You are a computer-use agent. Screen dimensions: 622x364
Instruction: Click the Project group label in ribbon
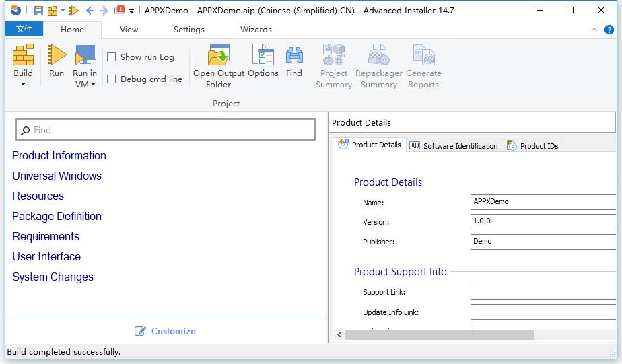tap(226, 104)
